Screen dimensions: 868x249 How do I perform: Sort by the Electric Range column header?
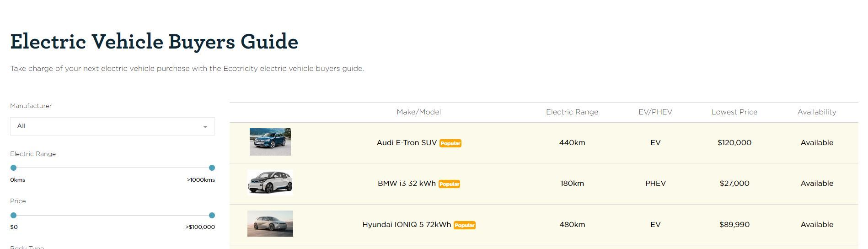(572, 112)
